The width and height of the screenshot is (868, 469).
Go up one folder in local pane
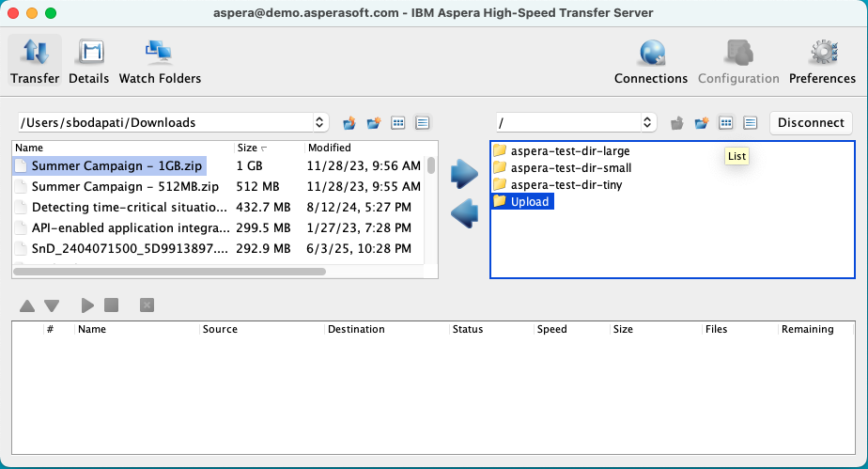click(x=349, y=123)
